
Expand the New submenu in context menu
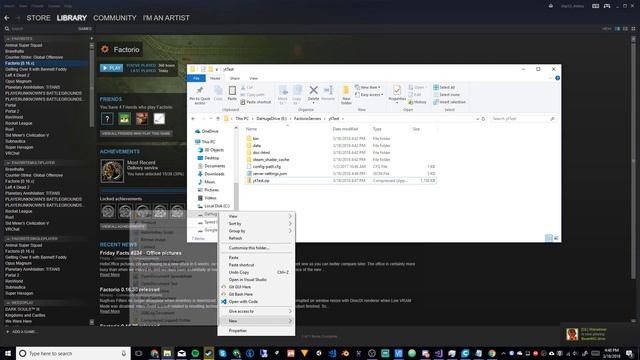pyautogui.click(x=256, y=321)
